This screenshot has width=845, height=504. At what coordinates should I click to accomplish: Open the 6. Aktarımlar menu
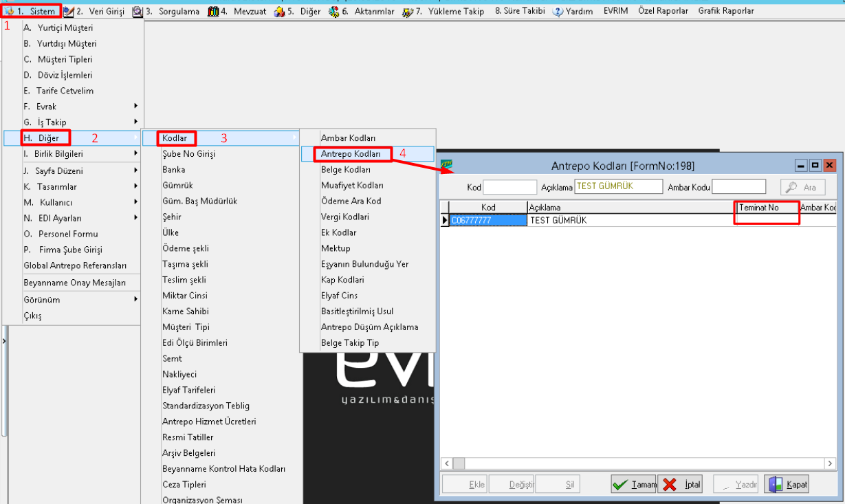[362, 11]
